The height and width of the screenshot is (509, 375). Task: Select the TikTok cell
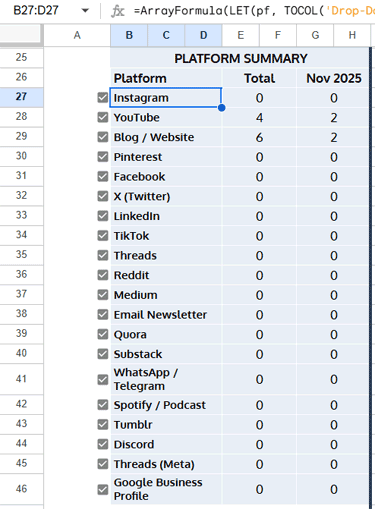coord(166,236)
